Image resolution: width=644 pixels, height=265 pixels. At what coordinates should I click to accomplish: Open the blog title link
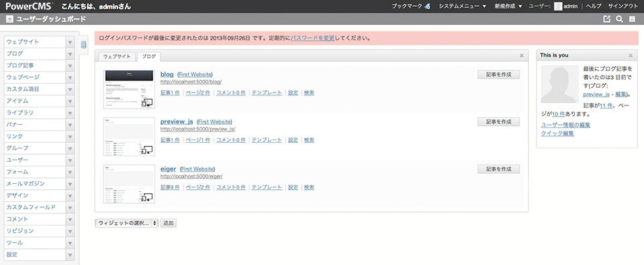pos(167,74)
